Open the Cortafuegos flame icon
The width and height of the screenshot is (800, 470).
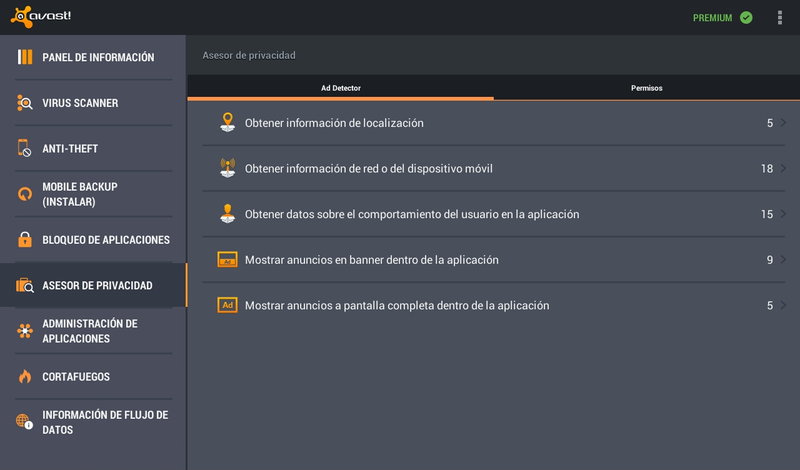[x=24, y=377]
